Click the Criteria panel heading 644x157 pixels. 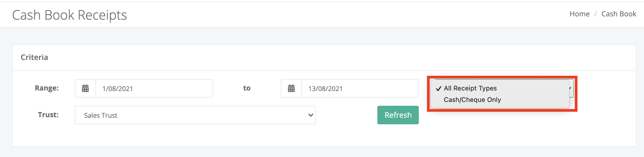pos(34,57)
